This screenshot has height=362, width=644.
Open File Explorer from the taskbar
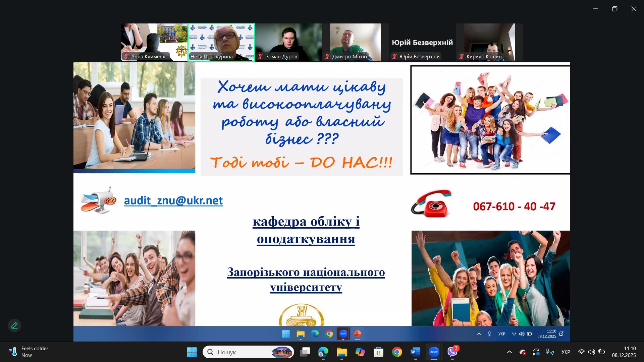[341, 352]
